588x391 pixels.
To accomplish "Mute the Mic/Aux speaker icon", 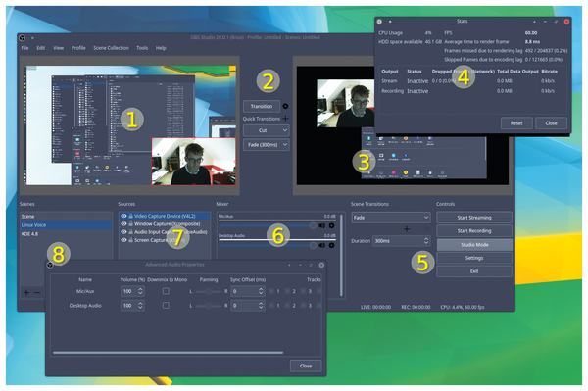I will (x=321, y=225).
